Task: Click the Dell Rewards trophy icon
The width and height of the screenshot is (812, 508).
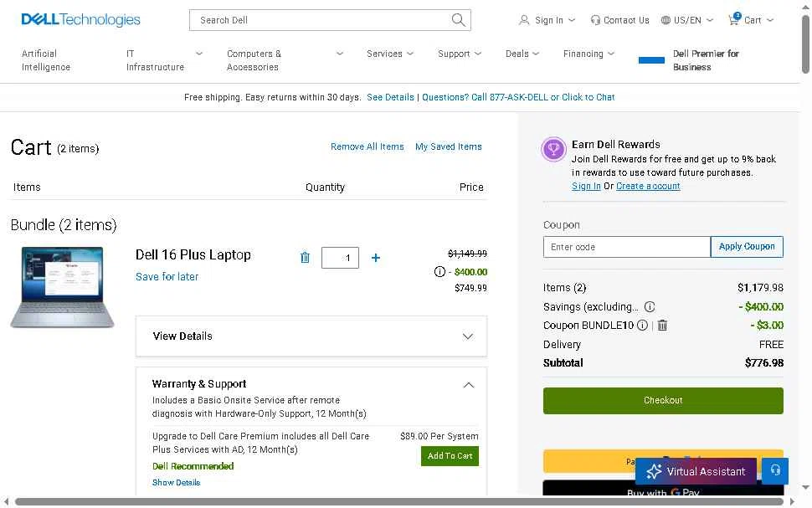Action: [x=553, y=150]
